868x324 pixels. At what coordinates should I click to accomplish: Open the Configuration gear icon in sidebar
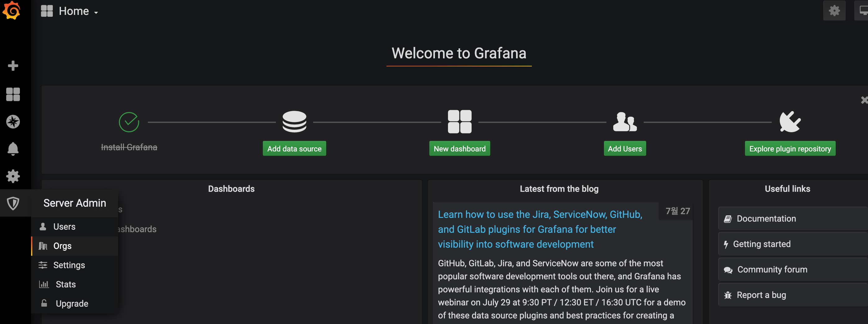coord(13,176)
